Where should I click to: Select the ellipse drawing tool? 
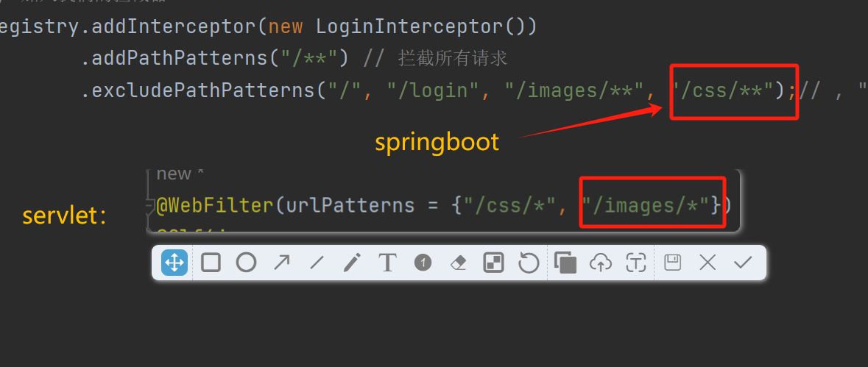click(x=246, y=263)
